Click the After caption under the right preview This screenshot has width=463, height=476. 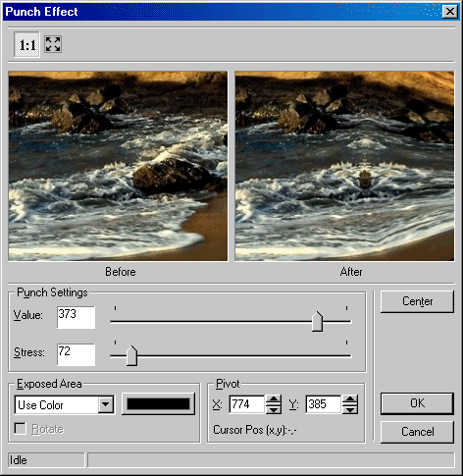pyautogui.click(x=351, y=272)
